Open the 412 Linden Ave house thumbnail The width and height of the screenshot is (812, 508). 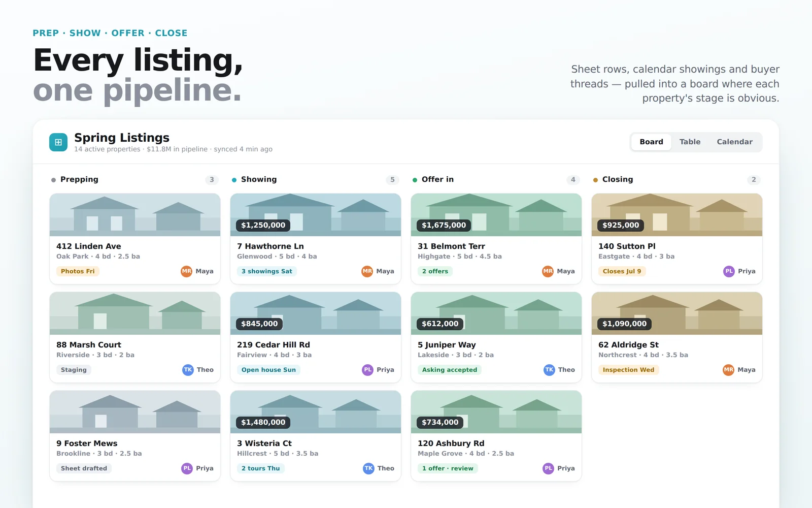135,215
